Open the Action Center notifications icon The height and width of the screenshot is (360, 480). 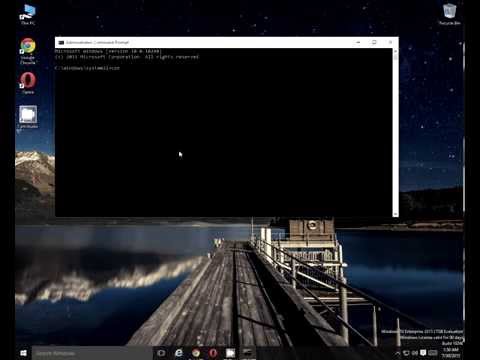click(423, 353)
